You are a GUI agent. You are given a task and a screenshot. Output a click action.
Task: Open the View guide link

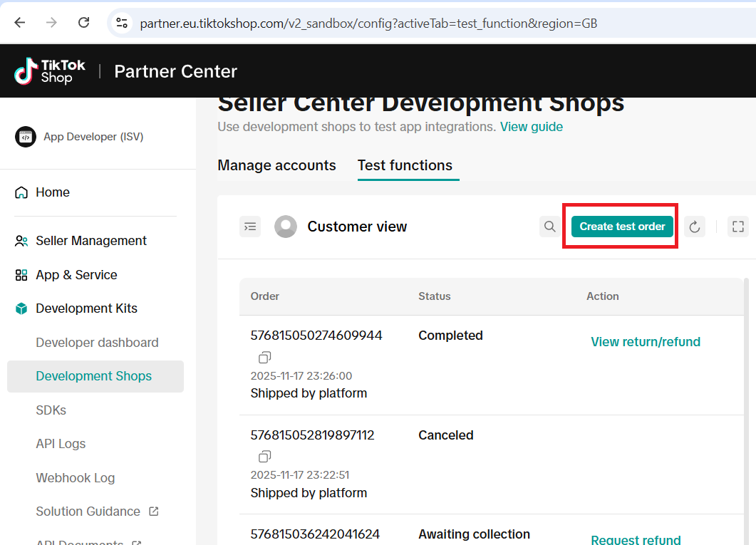click(x=531, y=127)
